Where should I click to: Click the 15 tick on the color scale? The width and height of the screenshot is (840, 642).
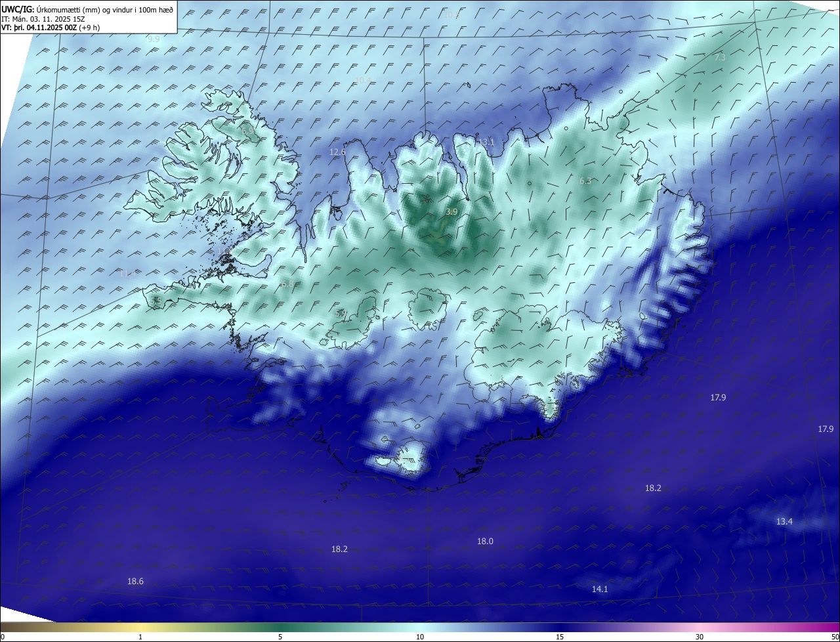560,637
